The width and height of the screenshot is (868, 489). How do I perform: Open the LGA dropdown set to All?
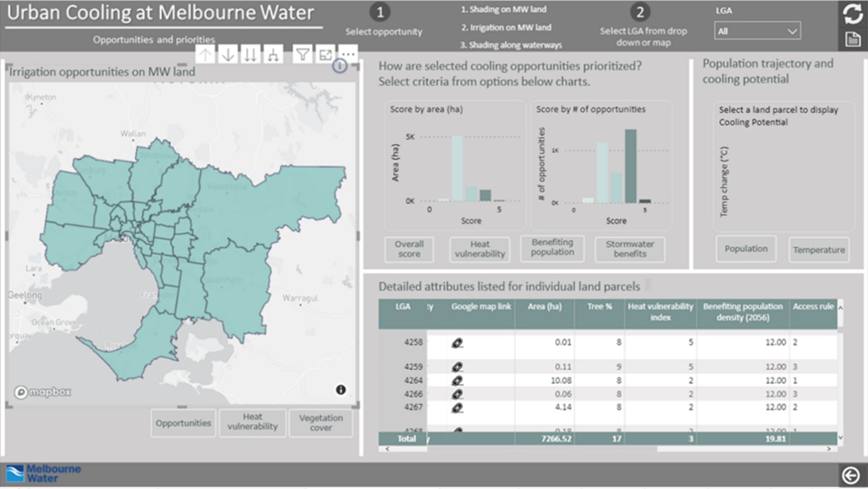[757, 31]
